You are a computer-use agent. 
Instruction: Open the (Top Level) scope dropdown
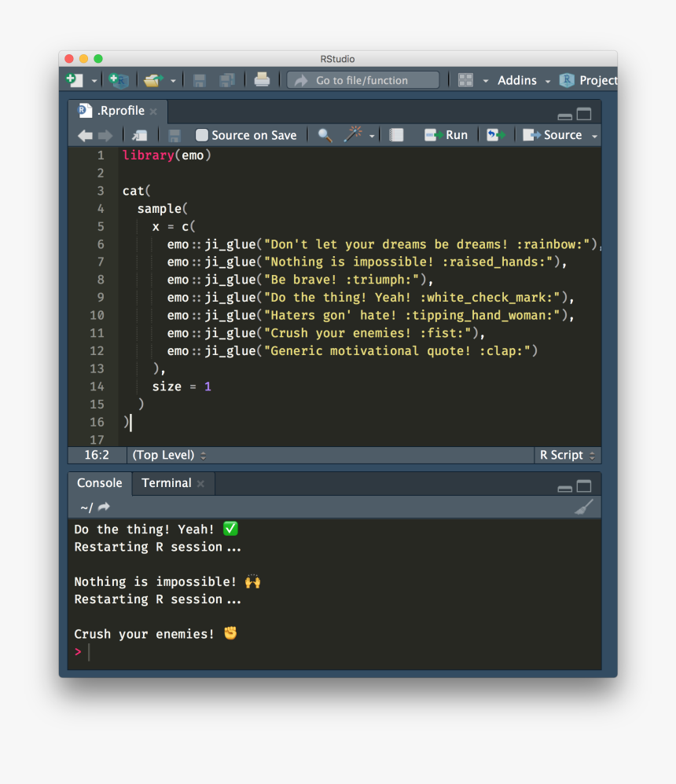[168, 455]
